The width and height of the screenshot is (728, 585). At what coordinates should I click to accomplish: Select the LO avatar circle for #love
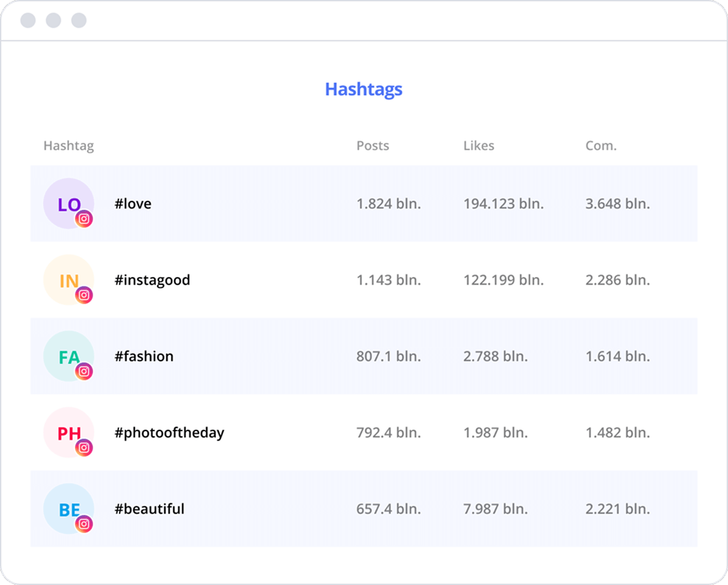click(x=68, y=203)
